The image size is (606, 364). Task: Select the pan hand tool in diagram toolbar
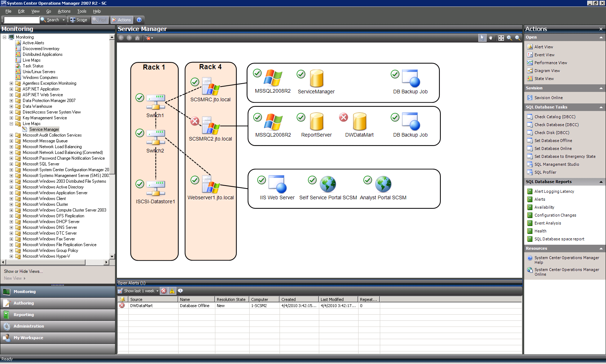coord(491,38)
